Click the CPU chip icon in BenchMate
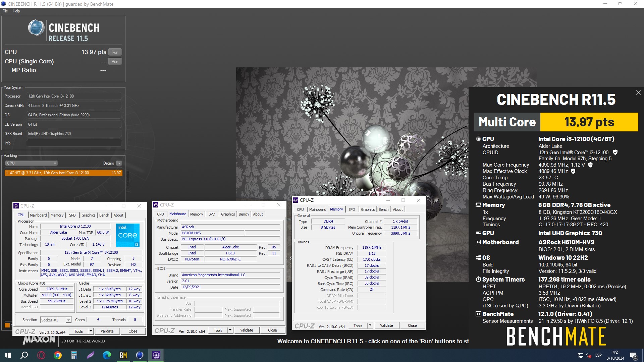Screen dimensions: 644x362 click(478, 139)
